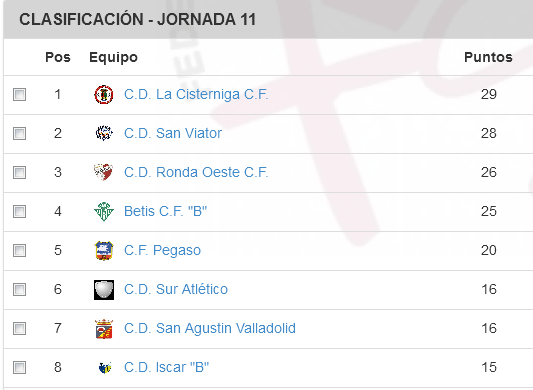Click the C.D. Sur Atlético shield icon
The width and height of the screenshot is (533, 390).
(x=104, y=290)
